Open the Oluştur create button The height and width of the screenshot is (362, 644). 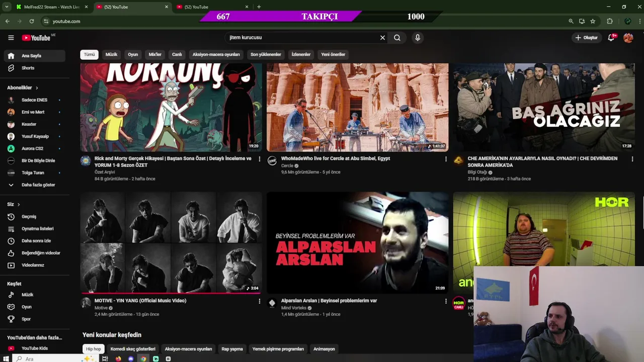[586, 38]
